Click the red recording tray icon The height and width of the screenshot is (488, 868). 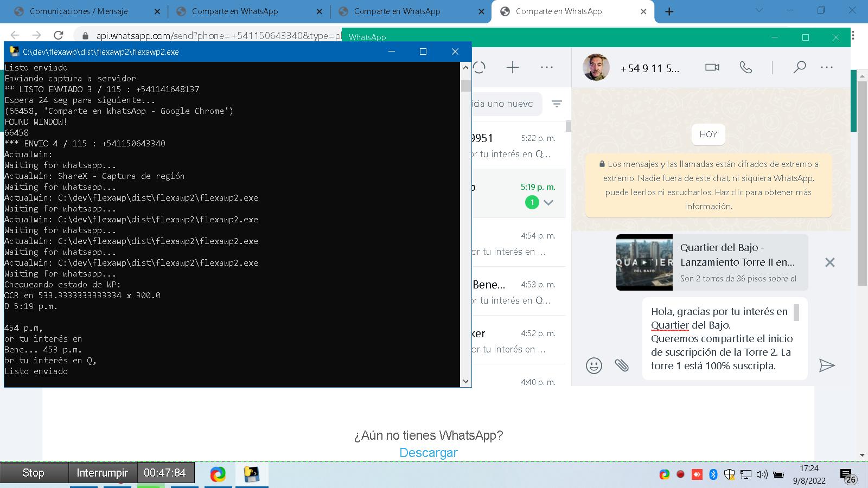point(680,474)
